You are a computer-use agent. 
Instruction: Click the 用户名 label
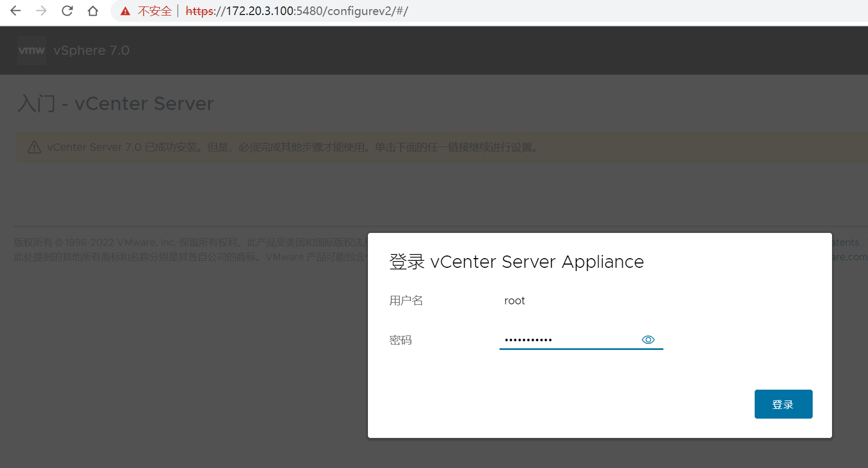coord(406,301)
